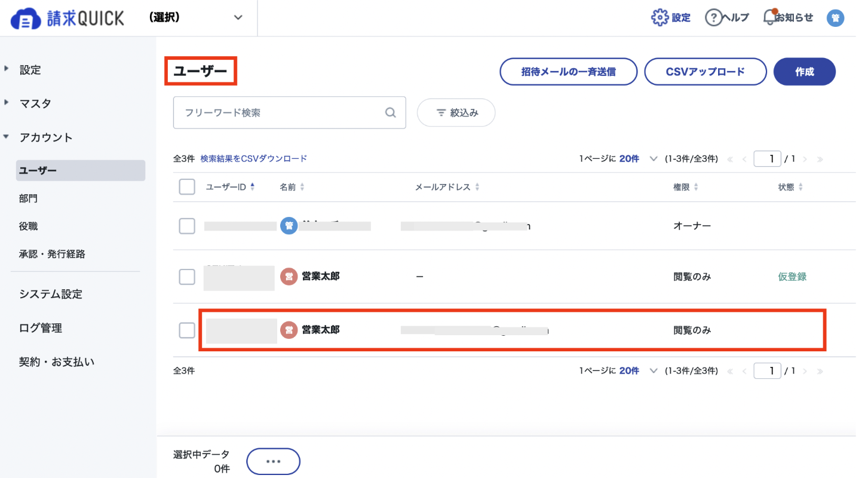Screen dimensions: 868x478
Task: Select 部門 in the sidebar
Action: 28,198
